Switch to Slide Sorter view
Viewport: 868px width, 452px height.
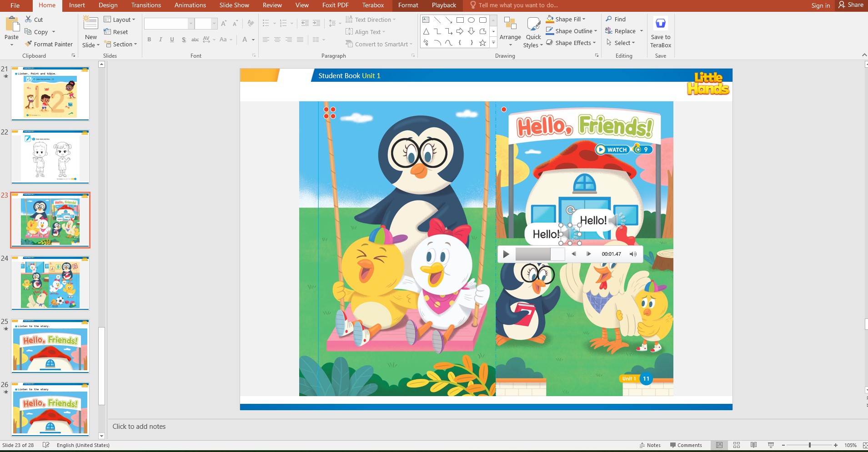pyautogui.click(x=737, y=445)
